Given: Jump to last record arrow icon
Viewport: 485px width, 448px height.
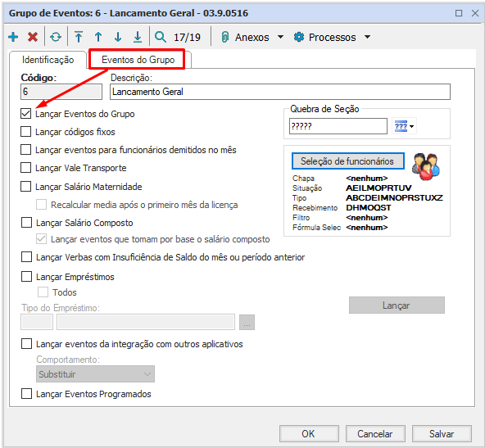Looking at the screenshot, I should click(x=138, y=37).
